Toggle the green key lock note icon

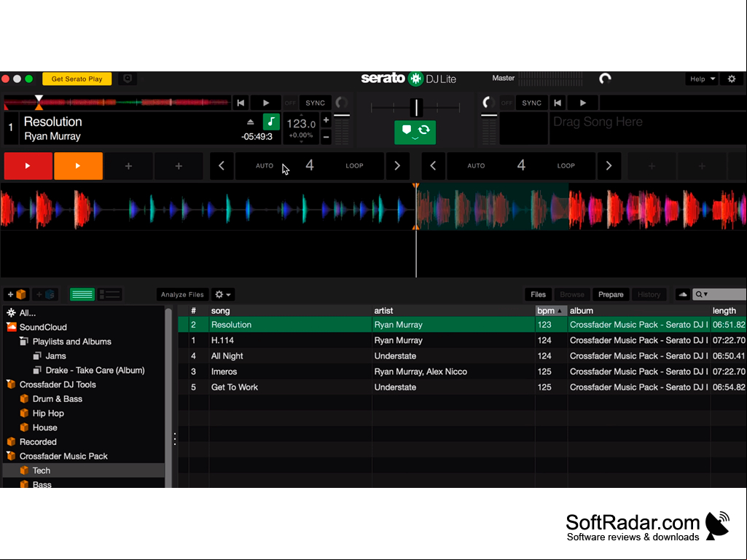click(x=271, y=122)
